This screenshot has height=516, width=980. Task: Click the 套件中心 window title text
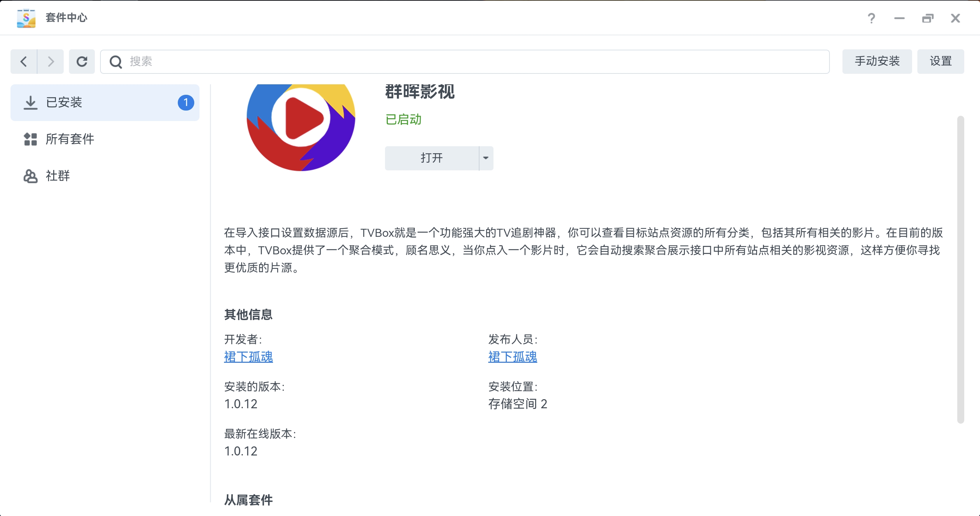click(66, 18)
